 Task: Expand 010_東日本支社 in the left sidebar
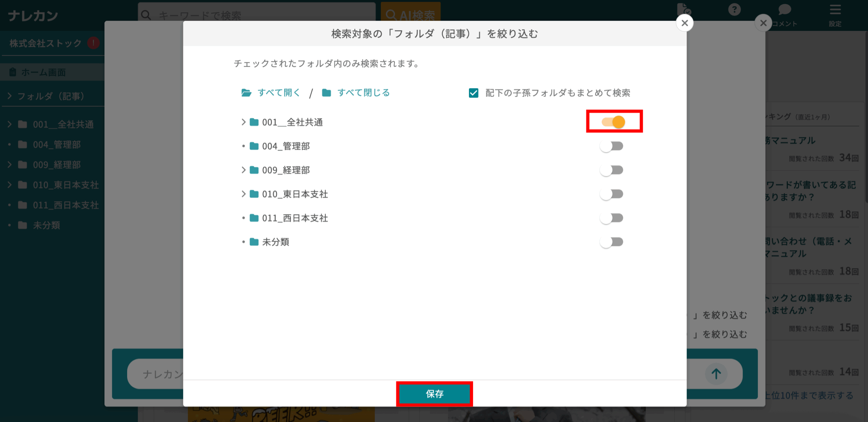pos(9,185)
